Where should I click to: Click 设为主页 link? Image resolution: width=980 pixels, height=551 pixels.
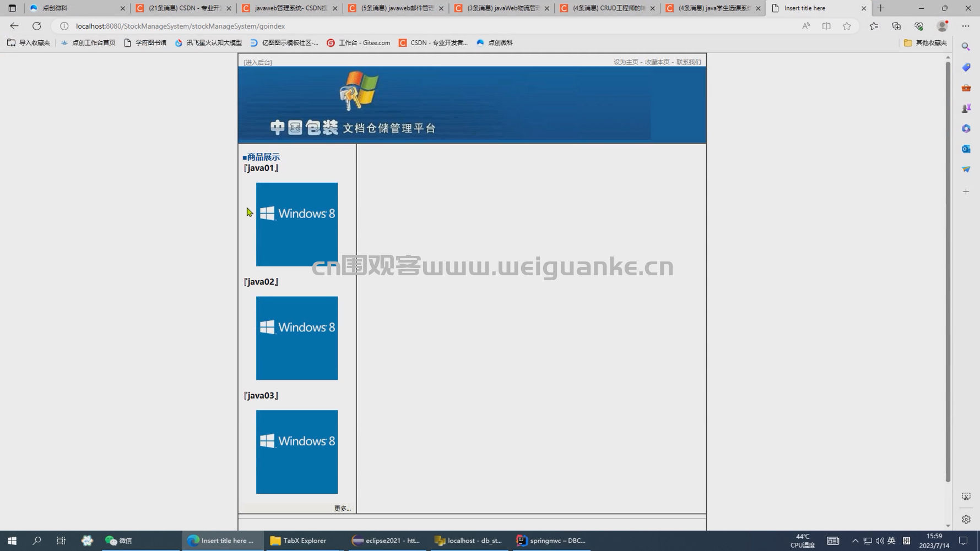626,62
